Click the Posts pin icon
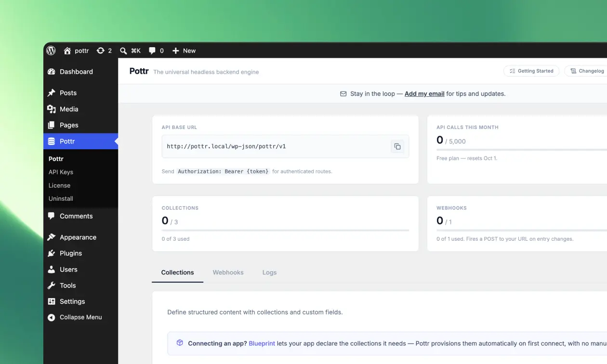 [52, 93]
